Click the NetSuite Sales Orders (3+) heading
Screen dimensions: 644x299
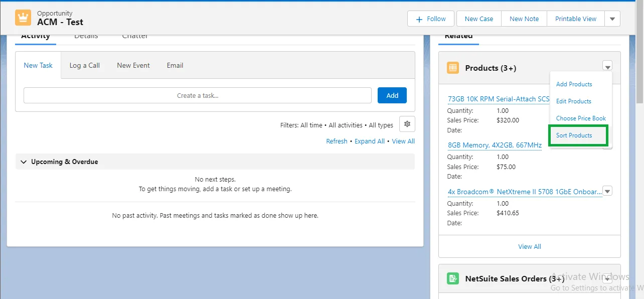[515, 278]
